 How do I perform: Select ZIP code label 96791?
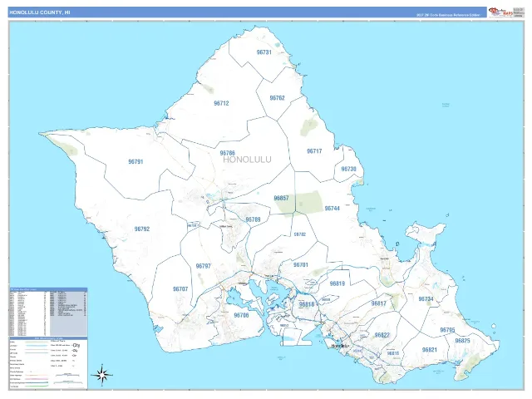pos(135,162)
